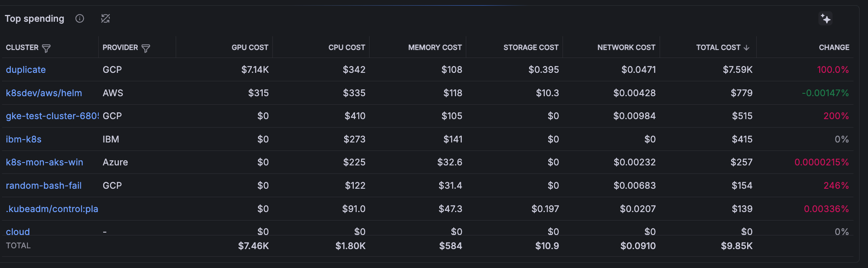Open the k8sdev/aws/helm cluster
This screenshot has height=268, width=868.
[x=44, y=93]
